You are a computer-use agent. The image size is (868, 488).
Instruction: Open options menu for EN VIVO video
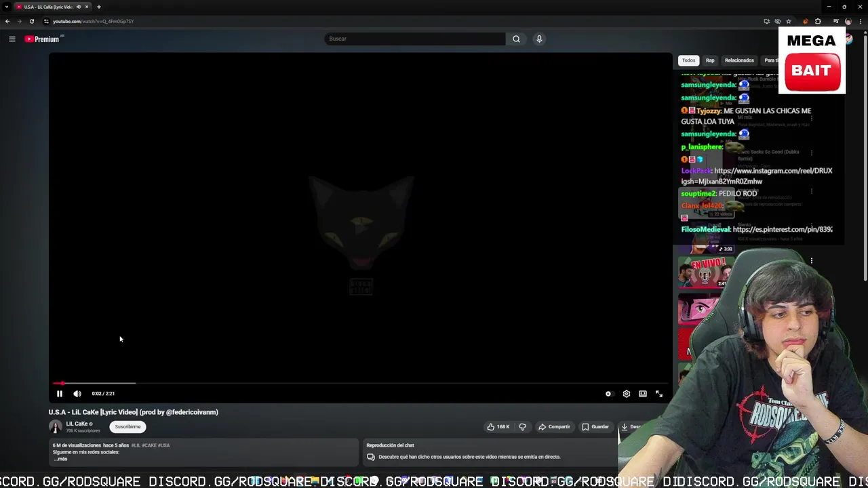click(x=811, y=260)
